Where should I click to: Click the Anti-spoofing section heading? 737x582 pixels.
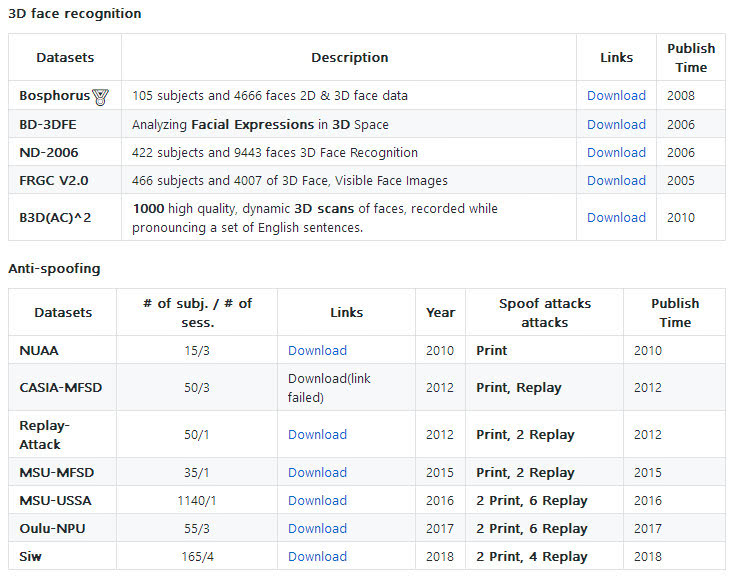[x=54, y=269]
